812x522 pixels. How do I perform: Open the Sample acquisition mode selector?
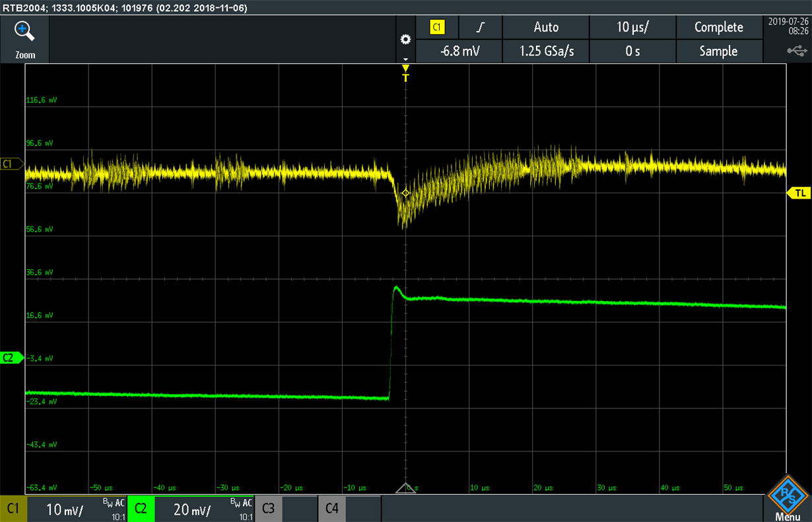(719, 51)
